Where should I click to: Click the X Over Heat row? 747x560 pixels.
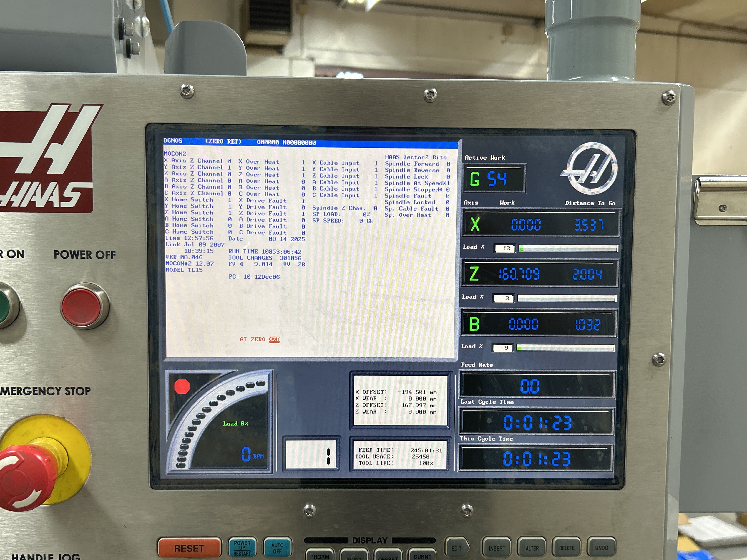pyautogui.click(x=272, y=162)
